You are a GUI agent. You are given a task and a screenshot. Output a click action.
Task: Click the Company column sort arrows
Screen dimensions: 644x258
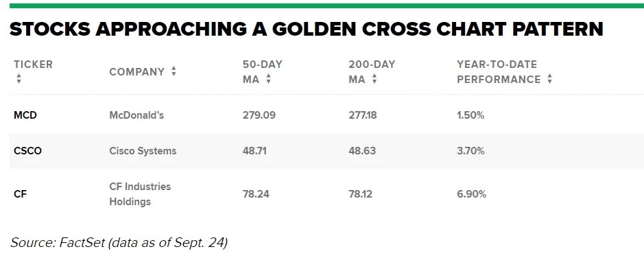(174, 71)
